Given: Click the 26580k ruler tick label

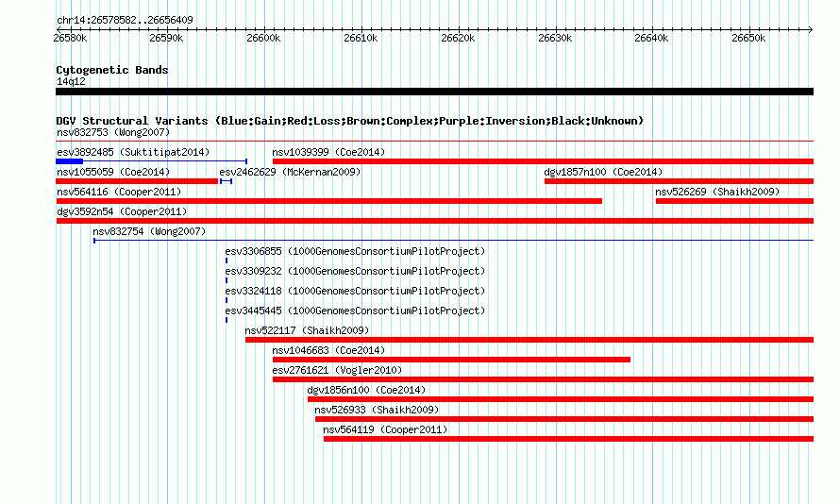Looking at the screenshot, I should point(70,38).
